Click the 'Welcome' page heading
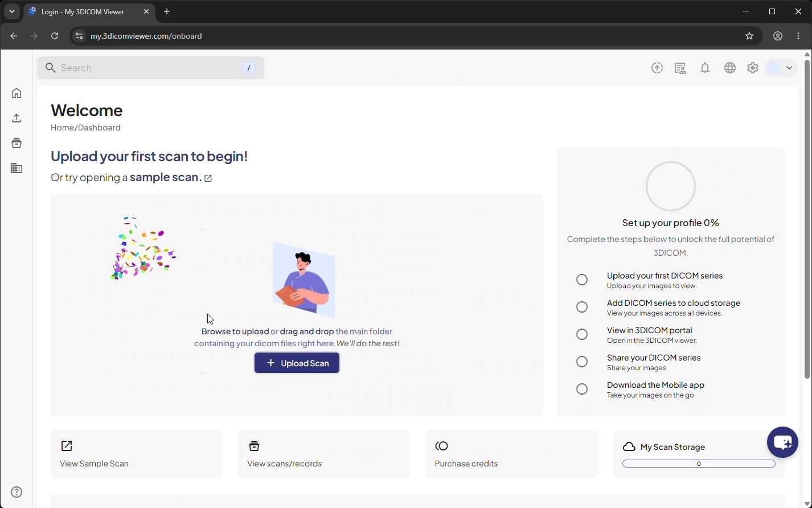The image size is (812, 508). pos(87,110)
